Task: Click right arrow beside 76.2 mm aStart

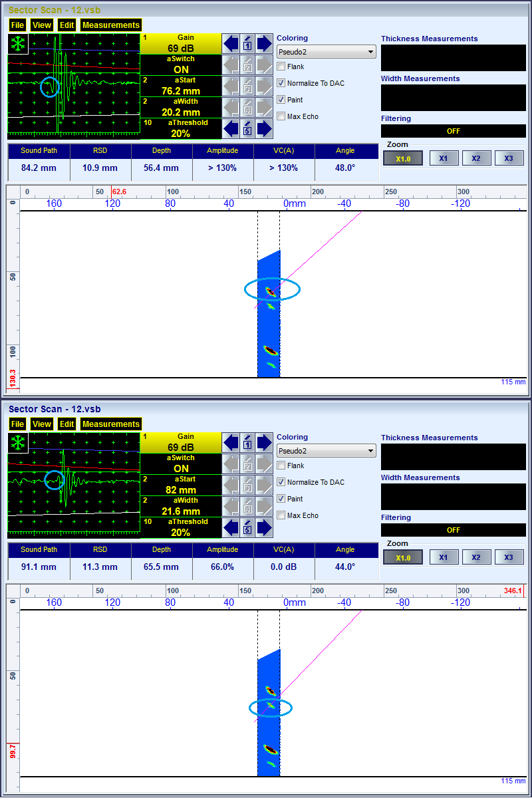Action: tap(265, 86)
